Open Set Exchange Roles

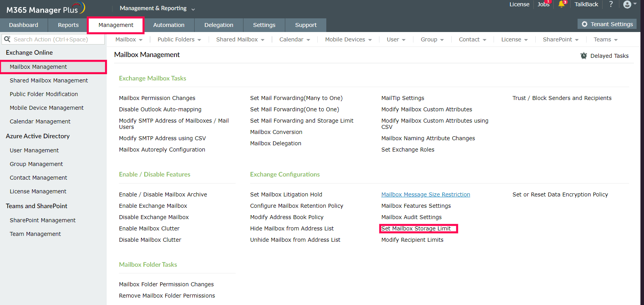tap(408, 150)
